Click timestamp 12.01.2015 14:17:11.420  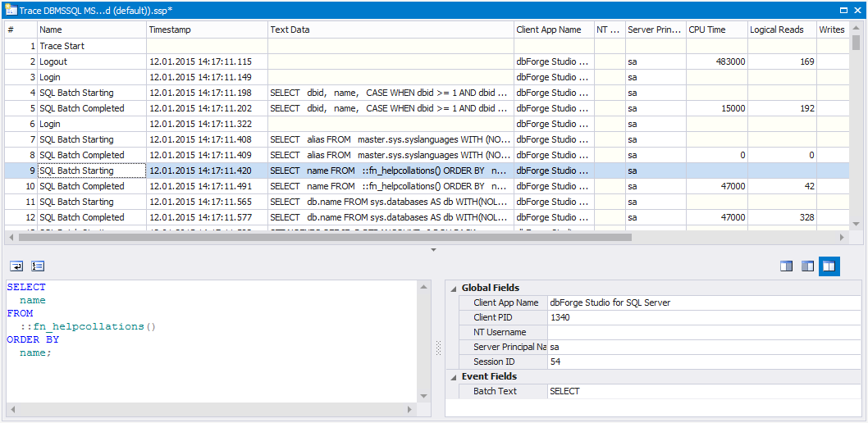click(200, 171)
